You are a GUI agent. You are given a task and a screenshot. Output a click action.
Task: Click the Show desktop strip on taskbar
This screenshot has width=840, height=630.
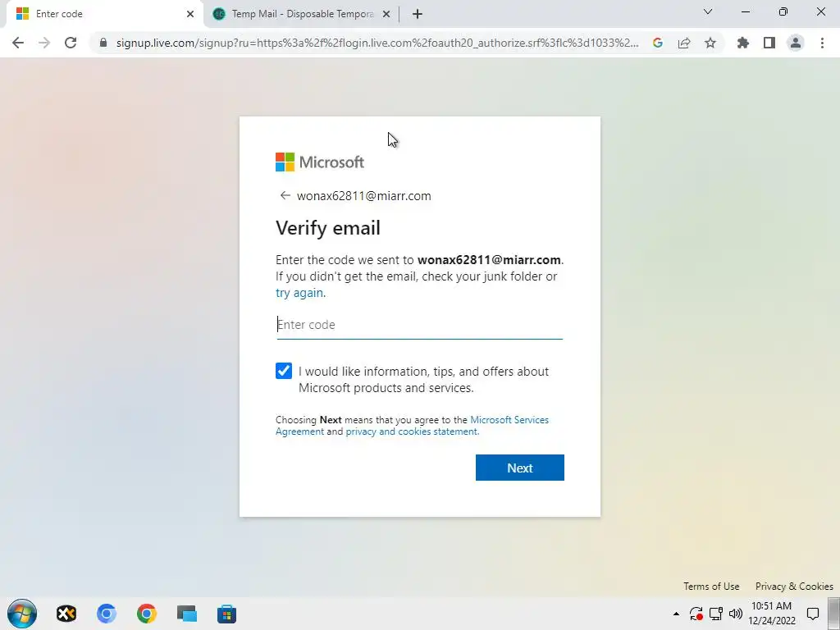(834, 614)
